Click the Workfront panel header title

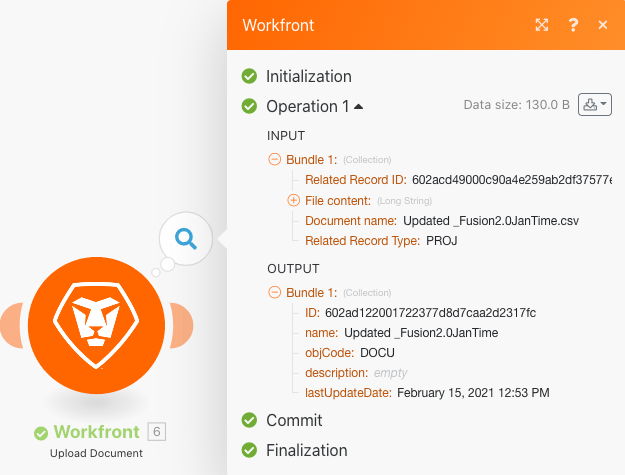[278, 25]
